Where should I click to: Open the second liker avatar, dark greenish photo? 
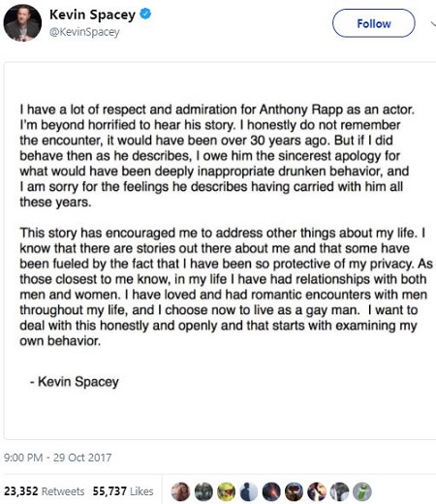coord(203,491)
